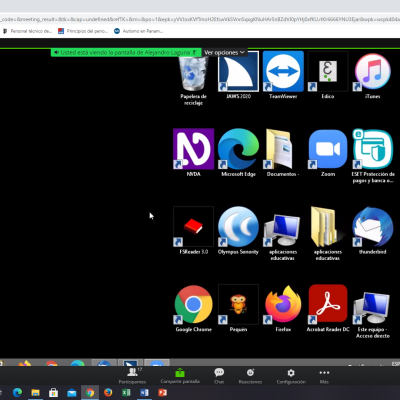400x400 pixels.
Task: Open Firefox from the Windows taskbar
Action: [x=108, y=393]
